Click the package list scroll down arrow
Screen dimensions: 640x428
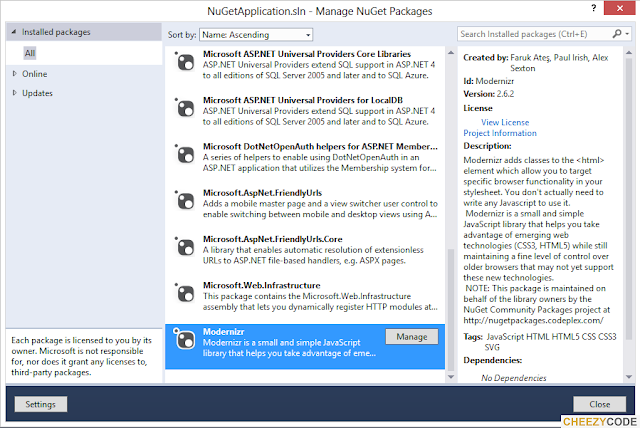[451, 377]
